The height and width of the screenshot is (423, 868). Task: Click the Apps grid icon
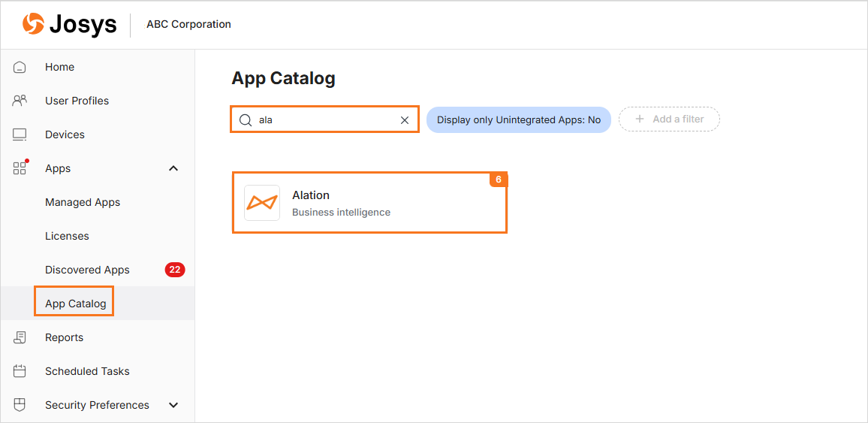point(20,168)
